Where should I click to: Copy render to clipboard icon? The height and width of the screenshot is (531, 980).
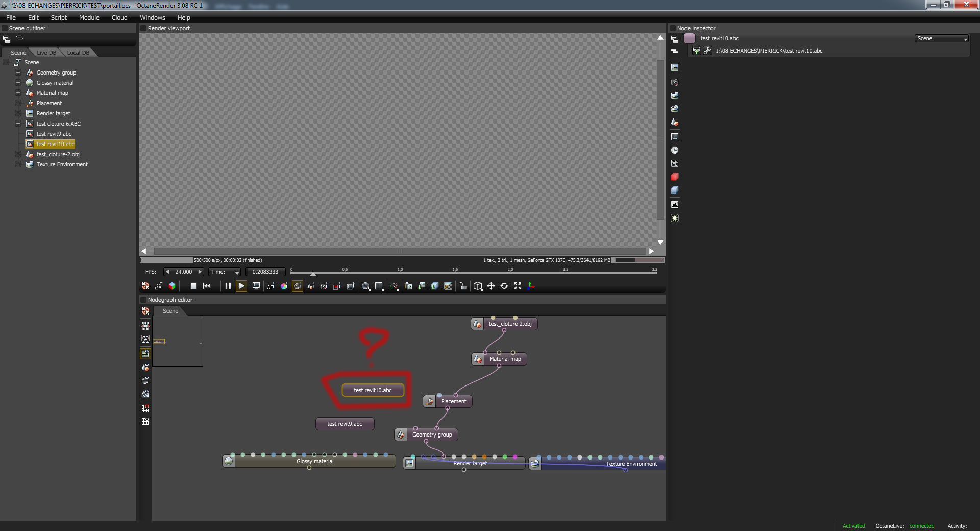(408, 286)
